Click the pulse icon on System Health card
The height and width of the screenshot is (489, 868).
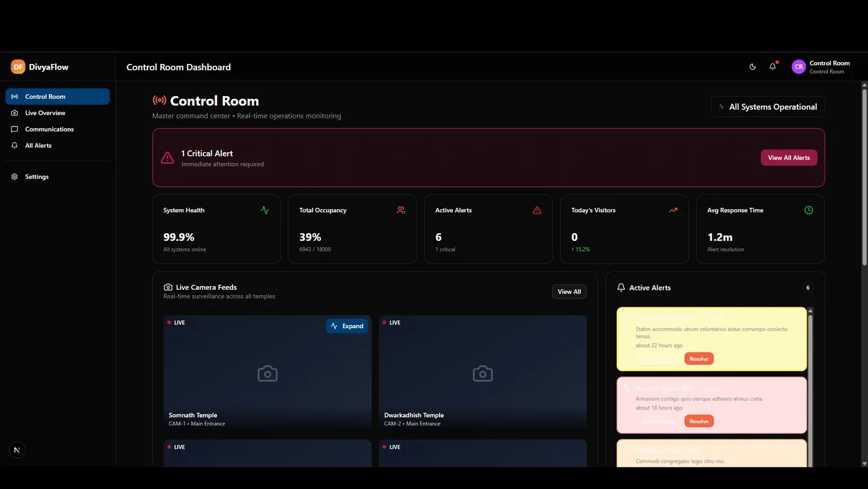(265, 210)
